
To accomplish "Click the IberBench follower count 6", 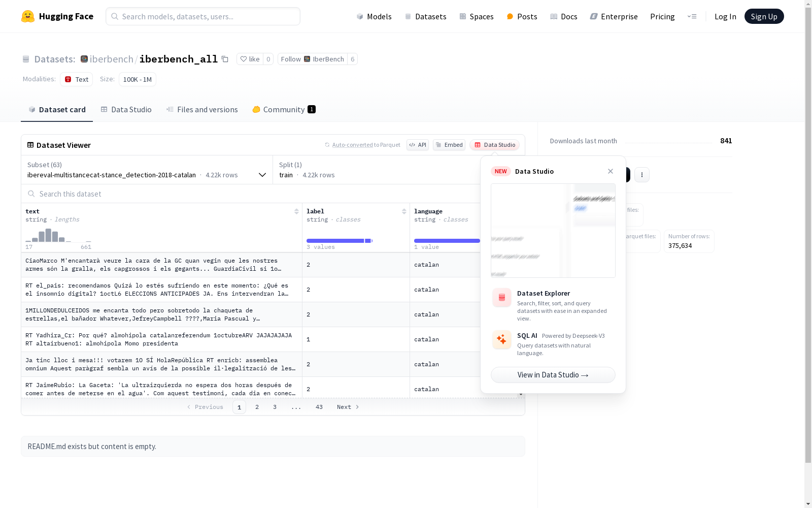I will (353, 59).
